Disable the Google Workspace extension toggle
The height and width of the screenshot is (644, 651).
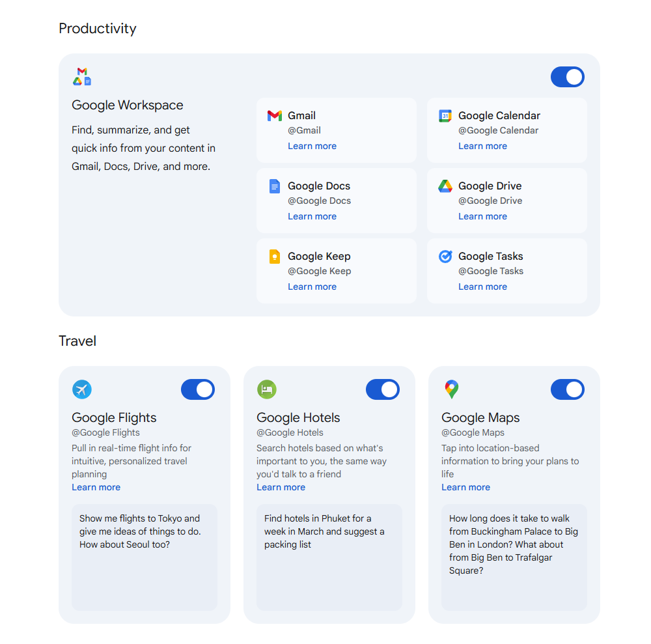click(x=567, y=77)
